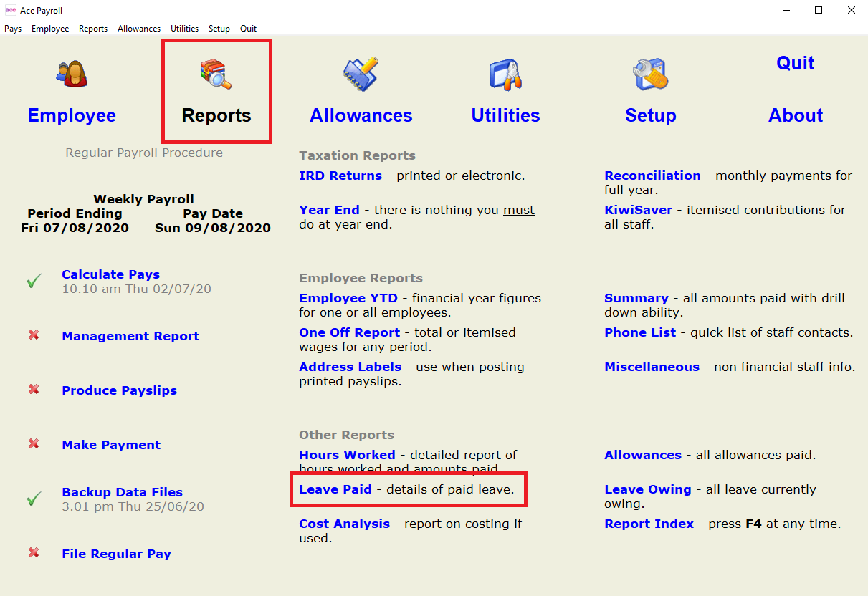
Task: Open the Setup menu in menu bar
Action: (x=219, y=29)
